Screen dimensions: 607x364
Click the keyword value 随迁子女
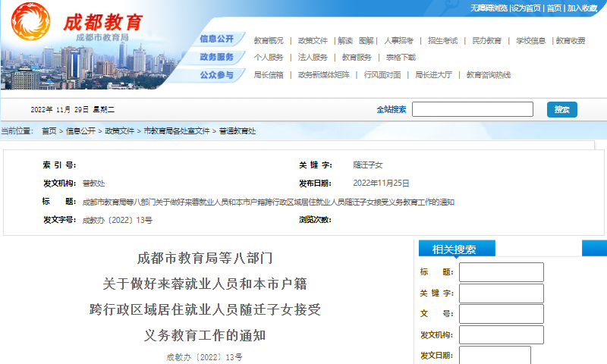[368, 165]
